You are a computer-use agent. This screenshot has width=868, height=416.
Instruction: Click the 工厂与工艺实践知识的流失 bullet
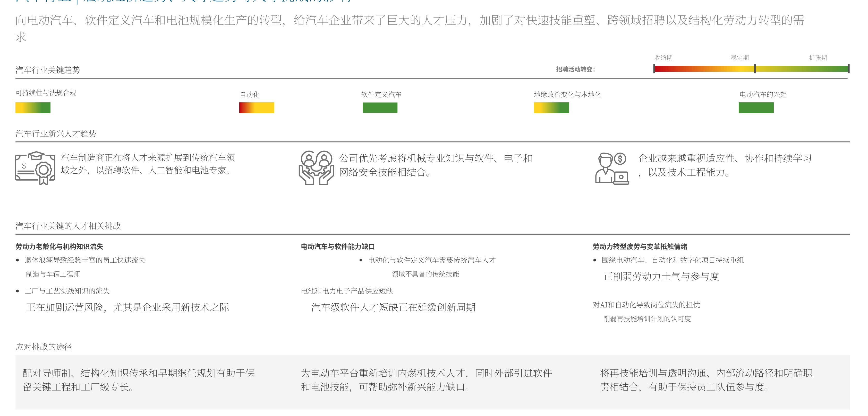67,291
